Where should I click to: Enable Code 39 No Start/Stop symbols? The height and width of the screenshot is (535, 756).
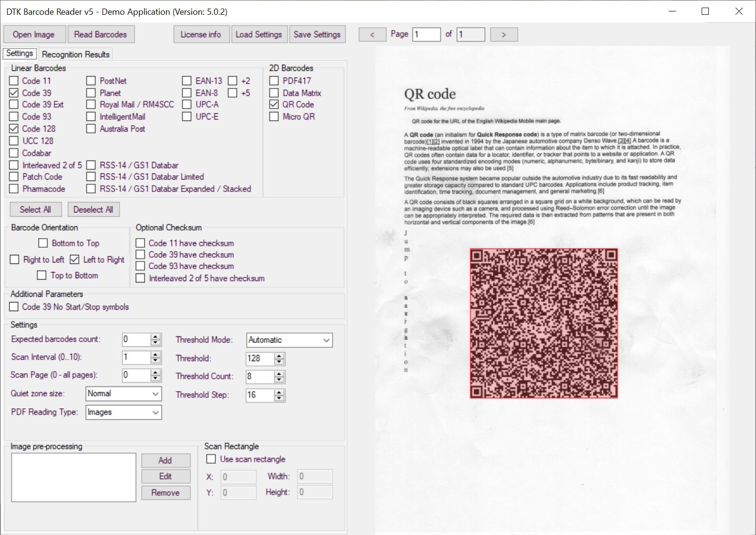click(x=14, y=307)
